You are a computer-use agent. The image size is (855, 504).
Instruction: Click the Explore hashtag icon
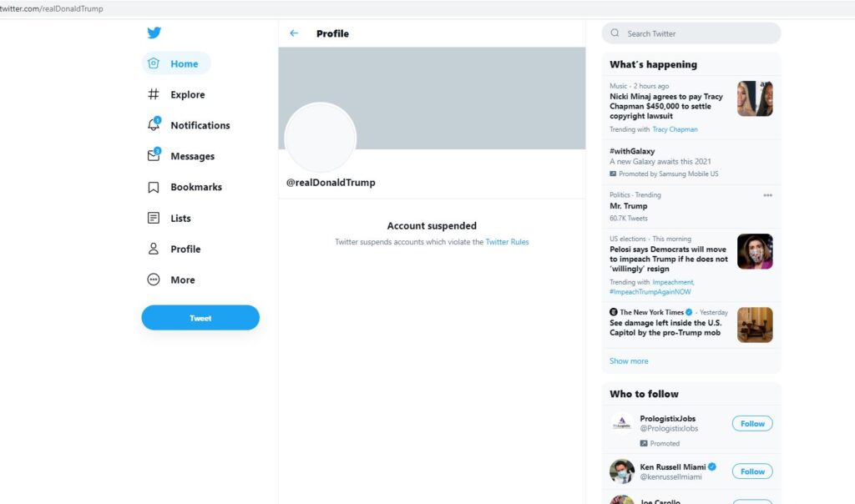pyautogui.click(x=154, y=94)
